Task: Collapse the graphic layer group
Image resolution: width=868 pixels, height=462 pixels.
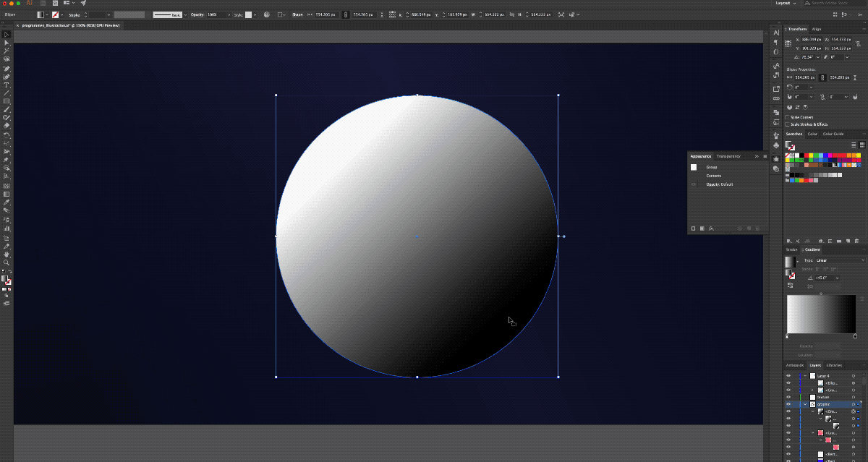Action: pyautogui.click(x=805, y=404)
